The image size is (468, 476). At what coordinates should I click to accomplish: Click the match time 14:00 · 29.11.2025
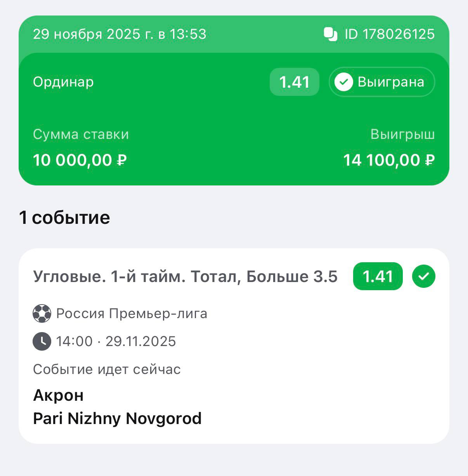(116, 341)
